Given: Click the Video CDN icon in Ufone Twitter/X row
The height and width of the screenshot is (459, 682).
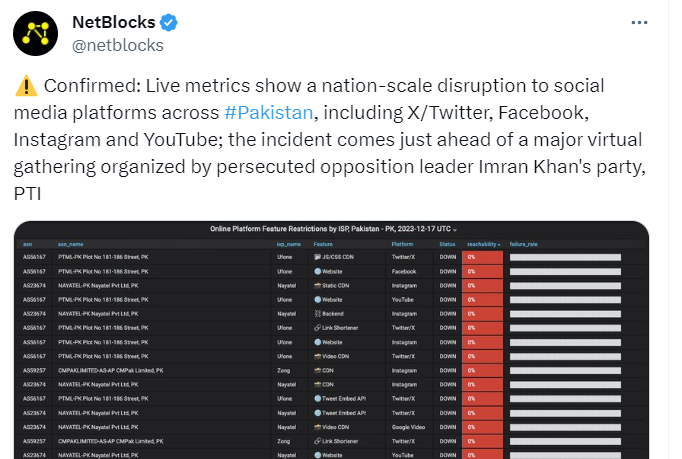Looking at the screenshot, I should [x=318, y=356].
